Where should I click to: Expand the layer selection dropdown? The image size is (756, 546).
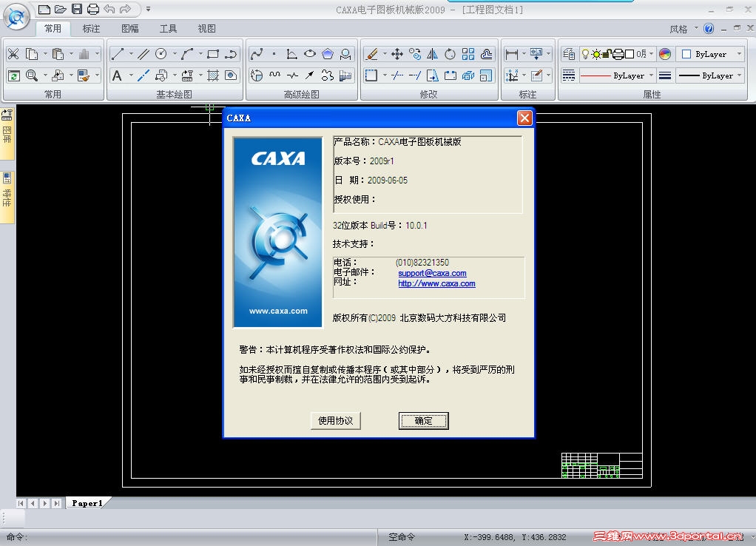(651, 54)
